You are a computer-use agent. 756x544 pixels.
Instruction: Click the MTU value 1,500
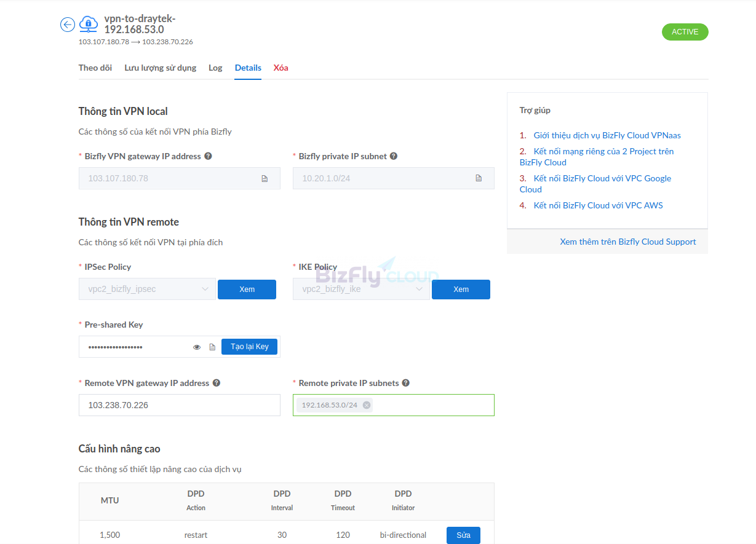coord(110,535)
